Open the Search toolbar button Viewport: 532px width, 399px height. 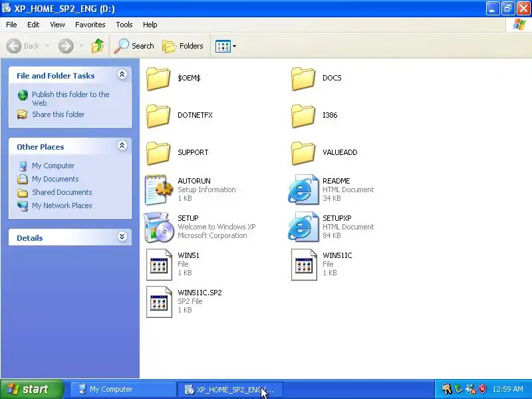[x=134, y=46]
